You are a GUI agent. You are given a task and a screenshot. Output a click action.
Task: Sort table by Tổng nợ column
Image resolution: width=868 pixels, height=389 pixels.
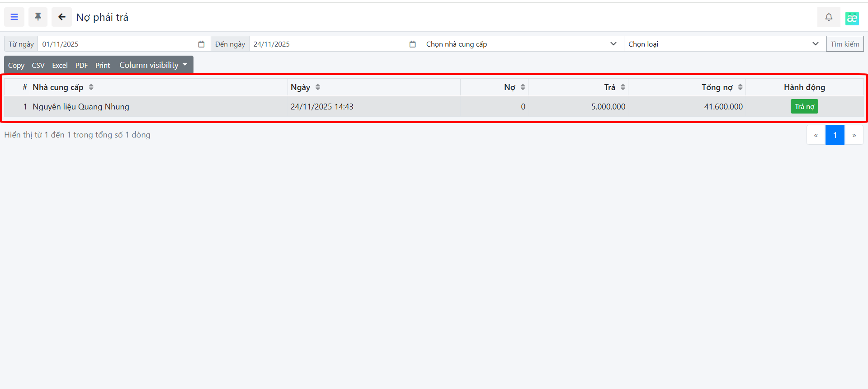click(x=740, y=87)
